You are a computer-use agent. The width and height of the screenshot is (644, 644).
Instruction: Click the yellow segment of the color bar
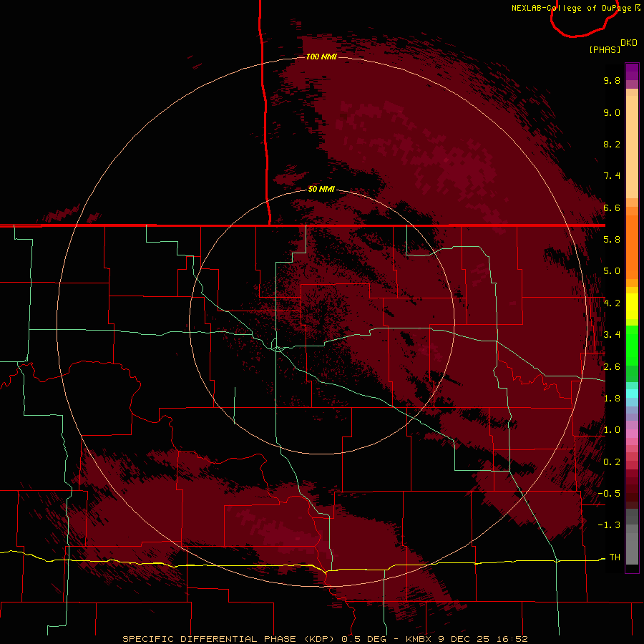(x=632, y=306)
